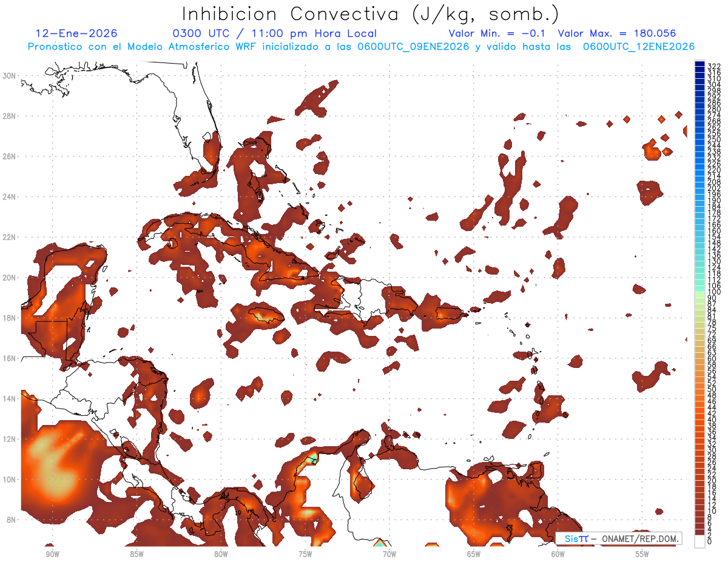Pick the white 0 swatch at the color bar bottom
This screenshot has height=562, width=728.
(x=700, y=541)
